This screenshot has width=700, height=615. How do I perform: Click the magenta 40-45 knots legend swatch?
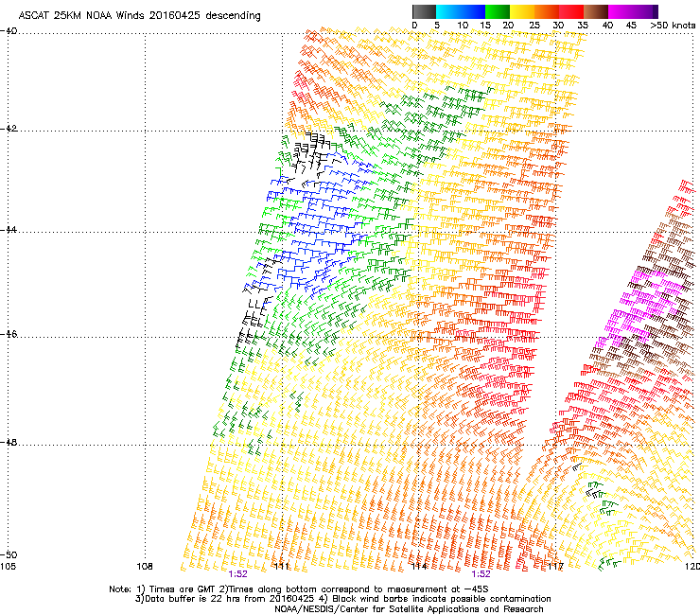(x=621, y=11)
